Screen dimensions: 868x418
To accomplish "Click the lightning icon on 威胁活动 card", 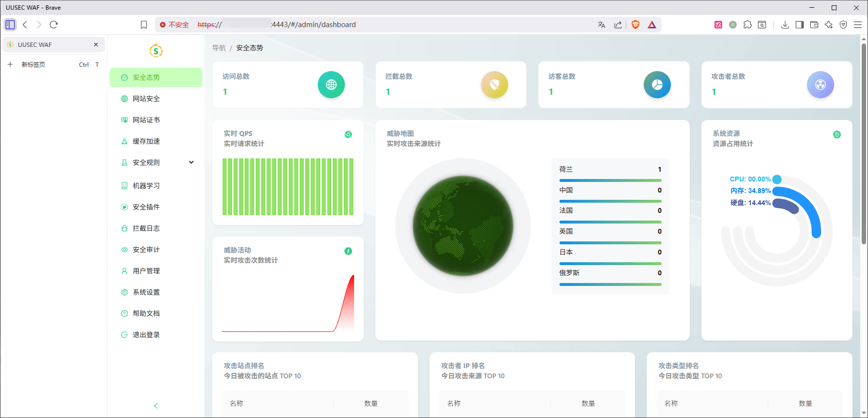I will click(x=348, y=251).
